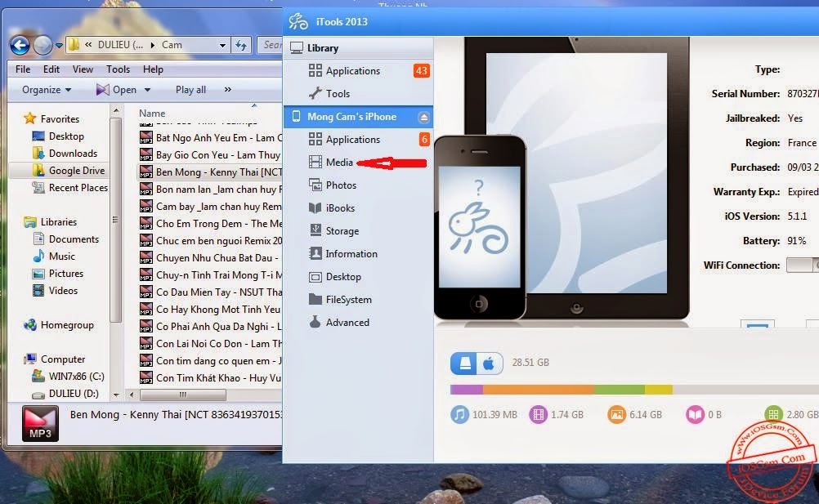Click the Name column header
819x504 pixels.
point(152,114)
